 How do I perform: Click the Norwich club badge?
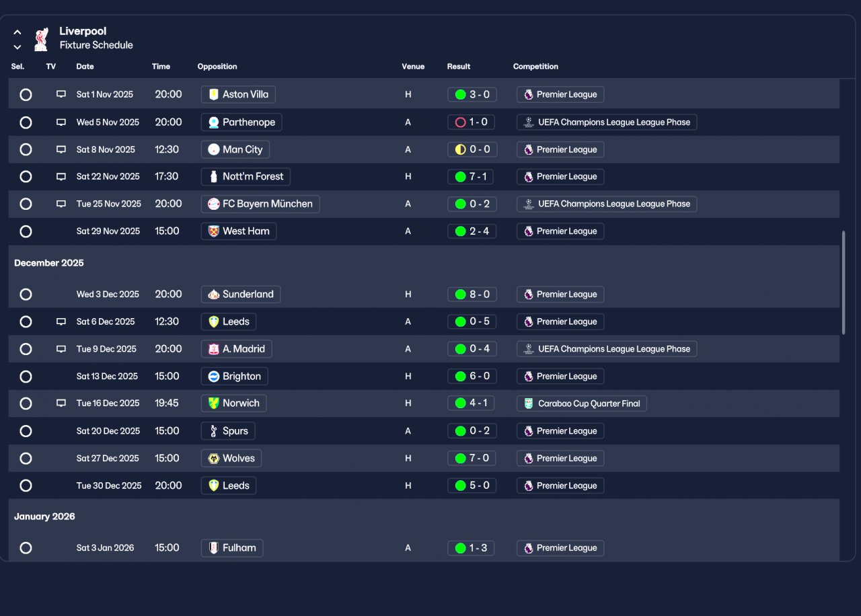[x=214, y=403]
